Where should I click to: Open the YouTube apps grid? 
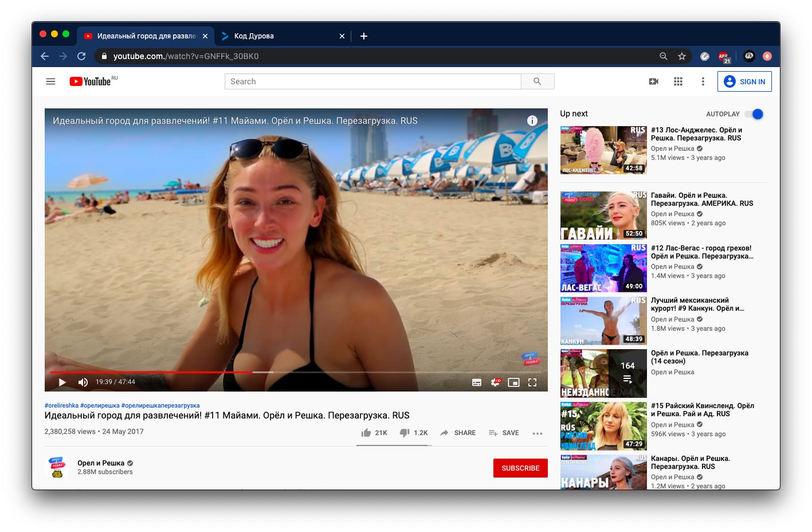(678, 81)
